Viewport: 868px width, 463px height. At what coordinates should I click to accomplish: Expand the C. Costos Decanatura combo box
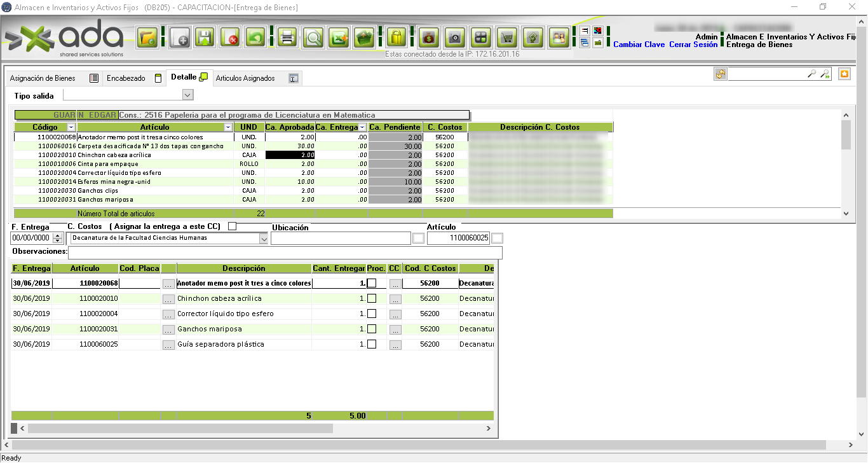click(263, 238)
